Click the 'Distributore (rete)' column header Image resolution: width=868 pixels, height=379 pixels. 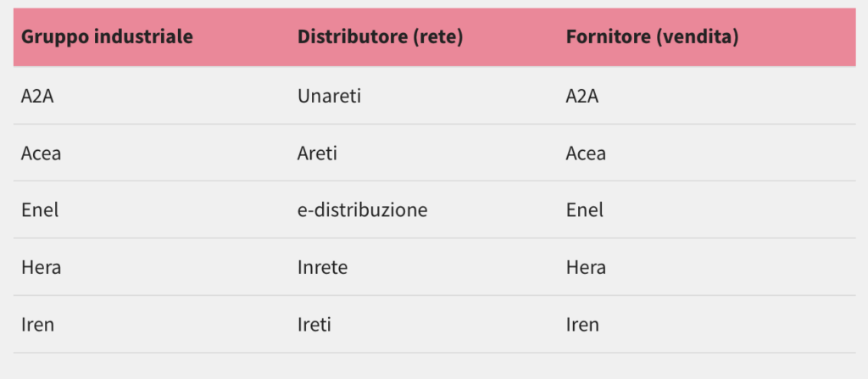[x=380, y=37]
